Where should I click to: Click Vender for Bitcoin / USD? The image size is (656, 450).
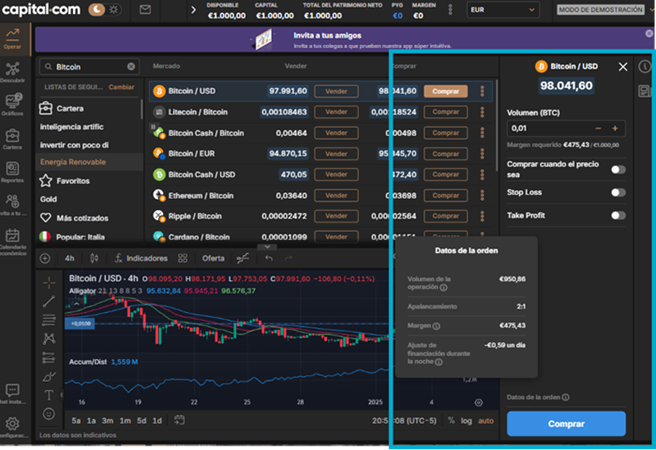(x=336, y=91)
